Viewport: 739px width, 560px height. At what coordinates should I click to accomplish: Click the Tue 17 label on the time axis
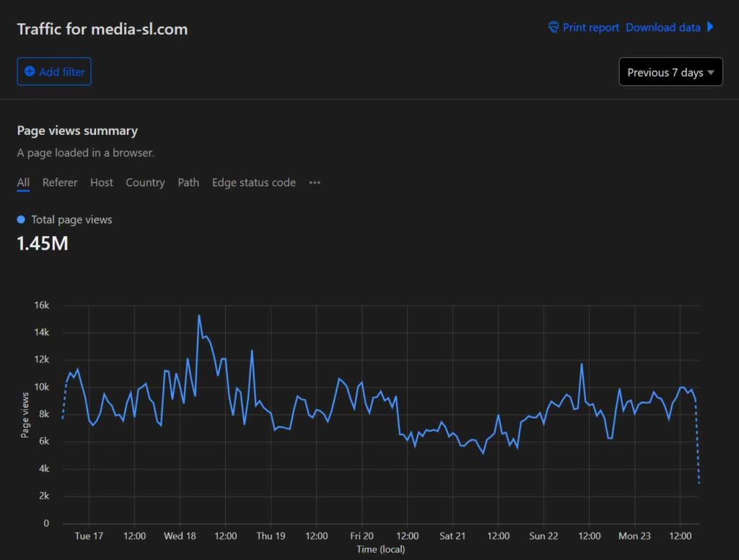pos(89,536)
